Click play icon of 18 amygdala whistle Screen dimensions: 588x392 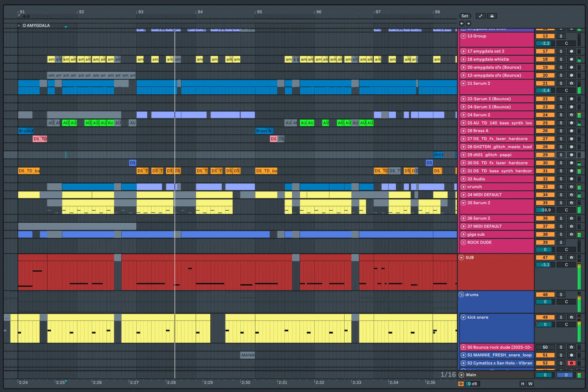coord(463,59)
